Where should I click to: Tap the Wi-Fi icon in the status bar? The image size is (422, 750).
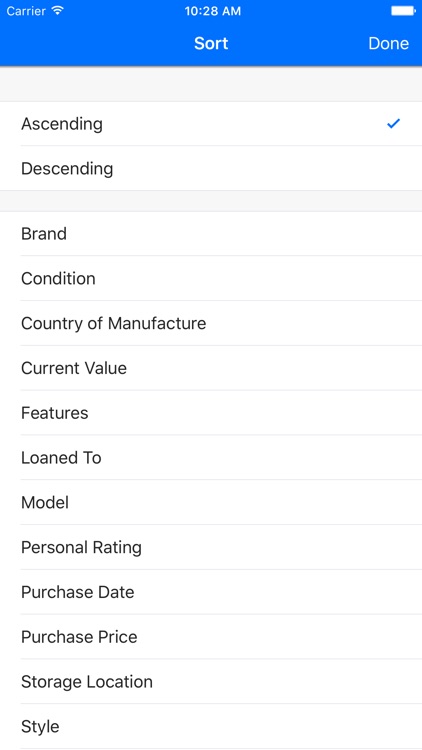58,11
